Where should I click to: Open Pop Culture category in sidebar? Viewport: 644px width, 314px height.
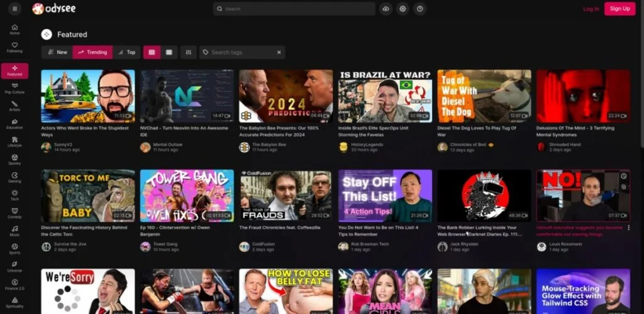point(15,89)
